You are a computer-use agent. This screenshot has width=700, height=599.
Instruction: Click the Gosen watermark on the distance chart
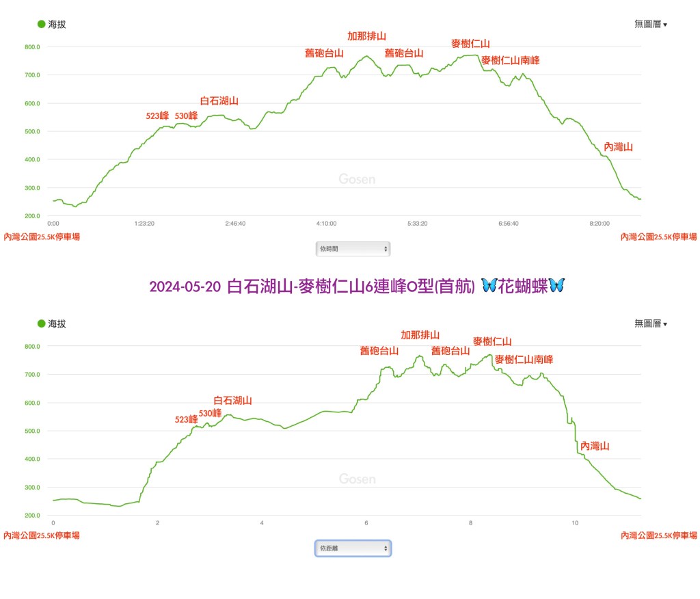point(357,479)
